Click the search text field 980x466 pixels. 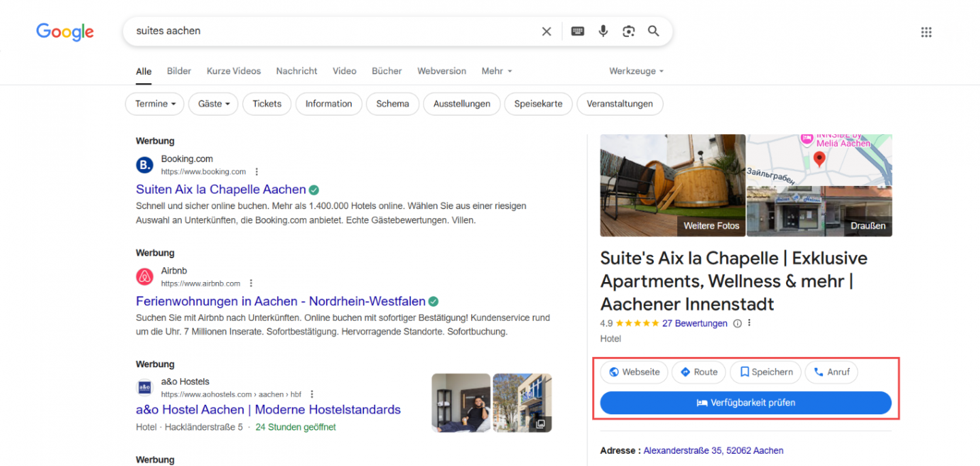point(333,31)
